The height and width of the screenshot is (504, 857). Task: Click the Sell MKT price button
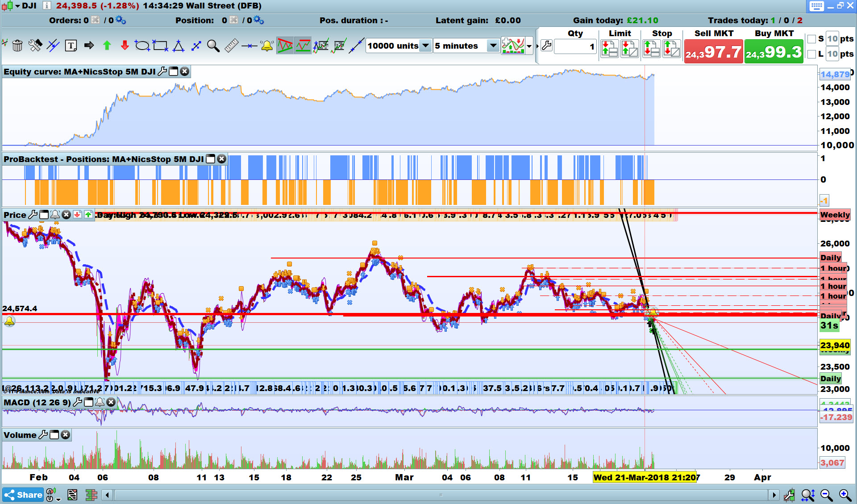(x=713, y=51)
